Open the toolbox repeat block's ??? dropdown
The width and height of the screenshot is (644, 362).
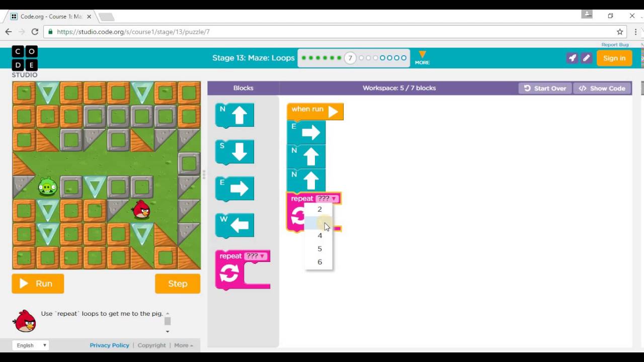point(255,256)
